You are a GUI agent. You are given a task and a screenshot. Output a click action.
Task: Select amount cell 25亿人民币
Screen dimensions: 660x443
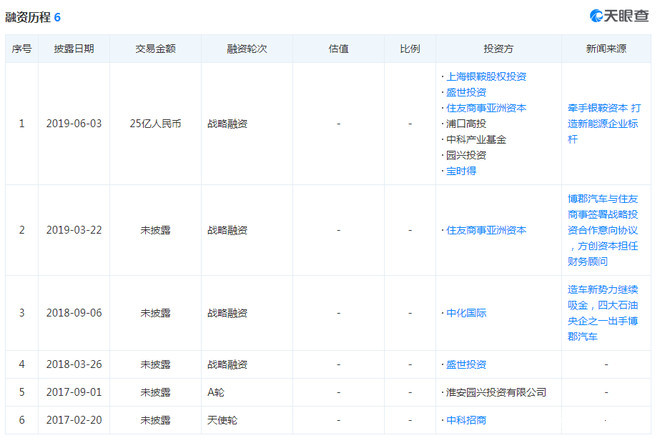155,124
